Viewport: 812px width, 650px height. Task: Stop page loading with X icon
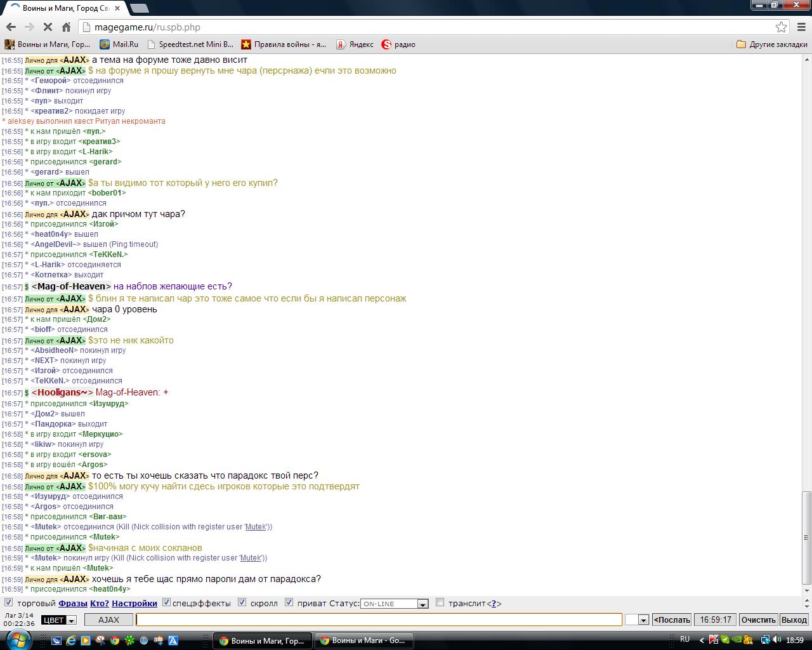pyautogui.click(x=48, y=27)
